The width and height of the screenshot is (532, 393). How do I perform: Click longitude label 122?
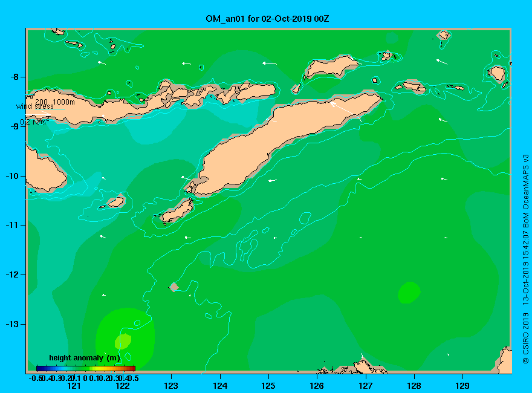pyautogui.click(x=123, y=386)
